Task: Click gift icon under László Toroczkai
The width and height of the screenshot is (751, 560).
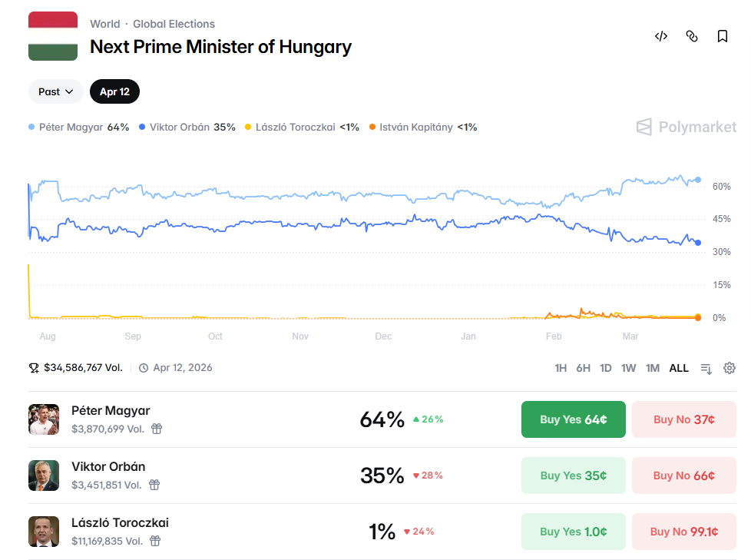Action: (x=155, y=541)
